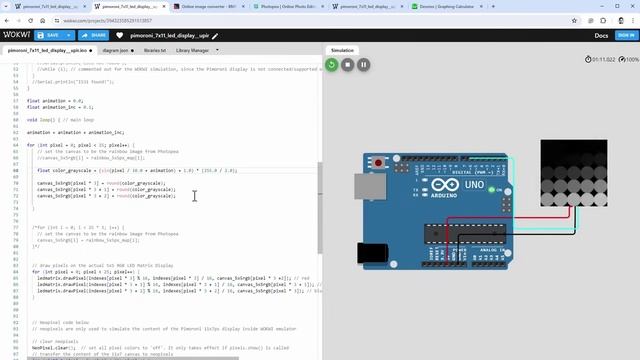This screenshot has height=360, width=640.
Task: Close the Online image converter tab
Action: click(243, 7)
